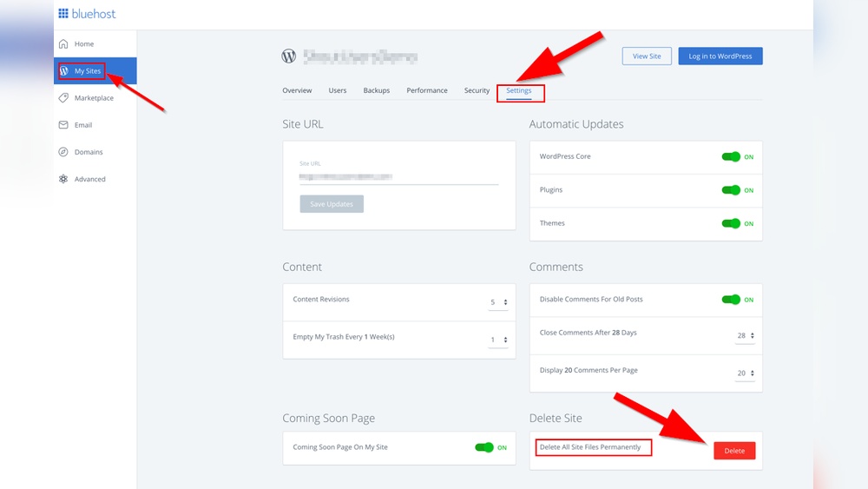Click the WordPress logo beside the site name
The width and height of the screenshot is (868, 489).
(289, 56)
